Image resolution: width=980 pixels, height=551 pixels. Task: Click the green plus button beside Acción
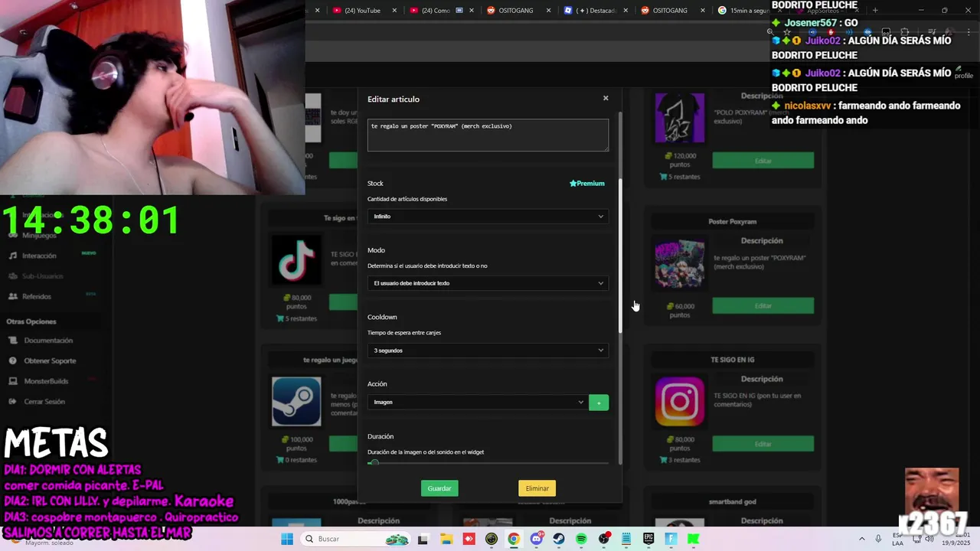tap(599, 403)
